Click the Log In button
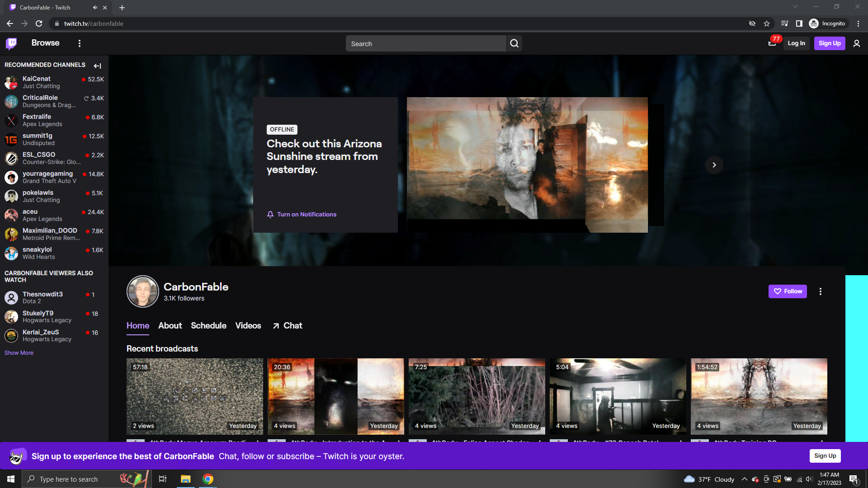Image resolution: width=868 pixels, height=488 pixels. pos(796,43)
